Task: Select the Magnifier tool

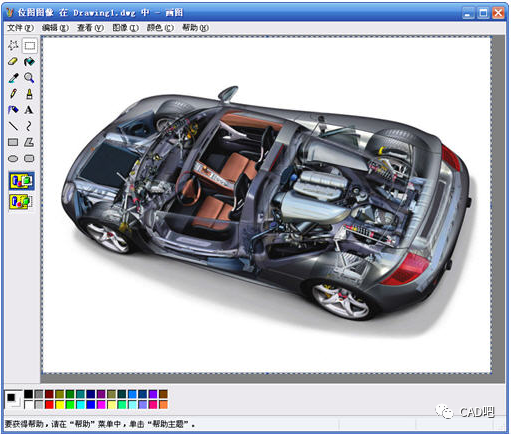Action: 29,78
